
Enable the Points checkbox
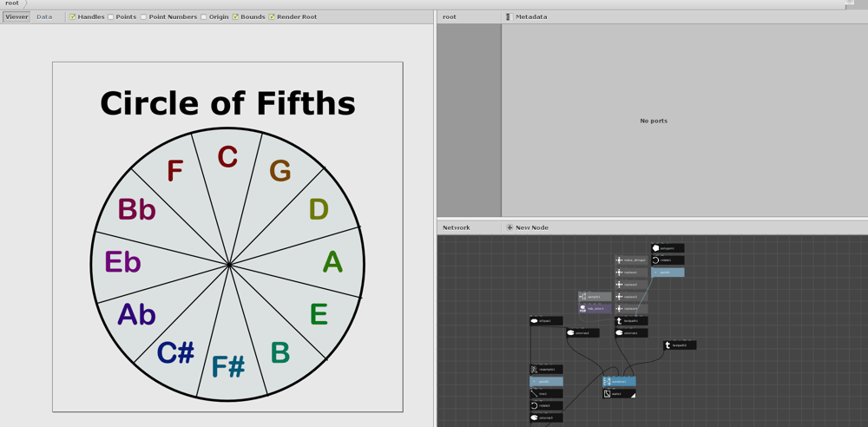(111, 17)
